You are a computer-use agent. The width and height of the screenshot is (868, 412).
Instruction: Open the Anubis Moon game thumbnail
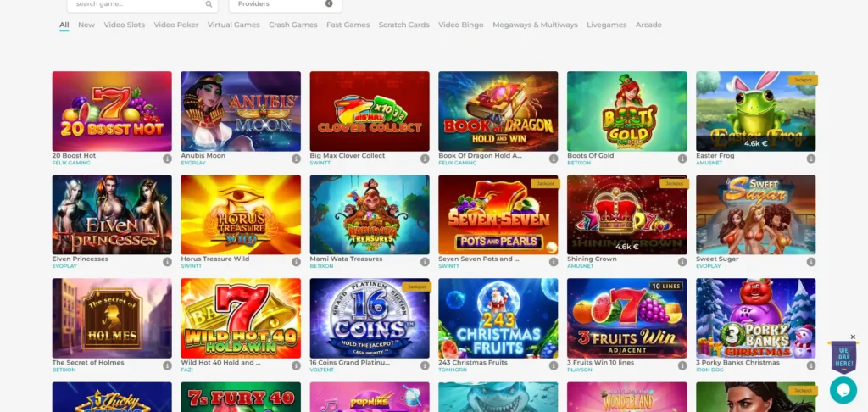click(241, 111)
